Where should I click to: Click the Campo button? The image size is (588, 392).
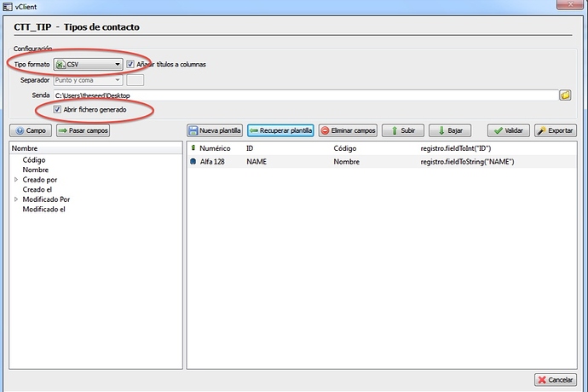[x=31, y=130]
